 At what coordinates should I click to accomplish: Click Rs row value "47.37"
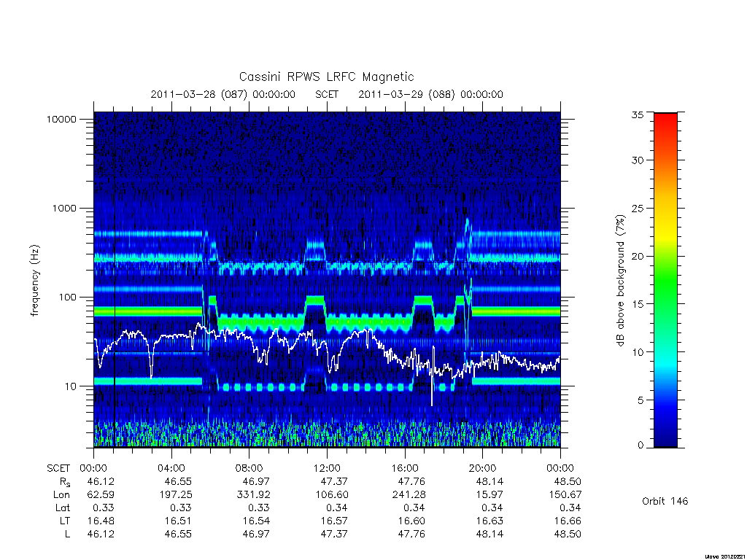334,482
